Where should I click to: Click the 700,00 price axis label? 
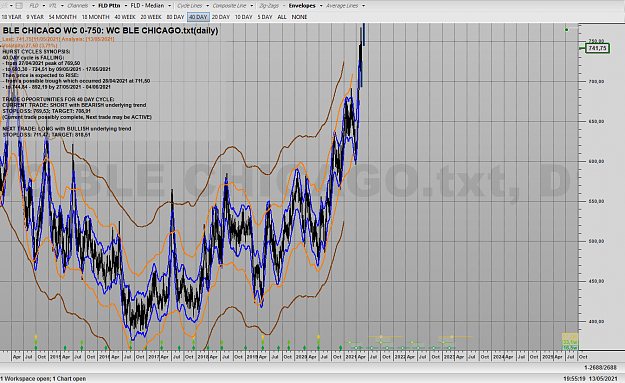(596, 81)
